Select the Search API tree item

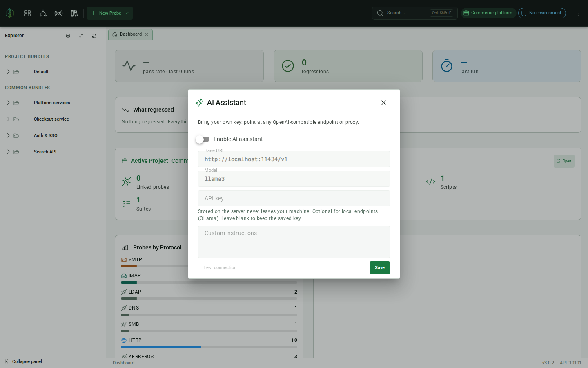53,152
